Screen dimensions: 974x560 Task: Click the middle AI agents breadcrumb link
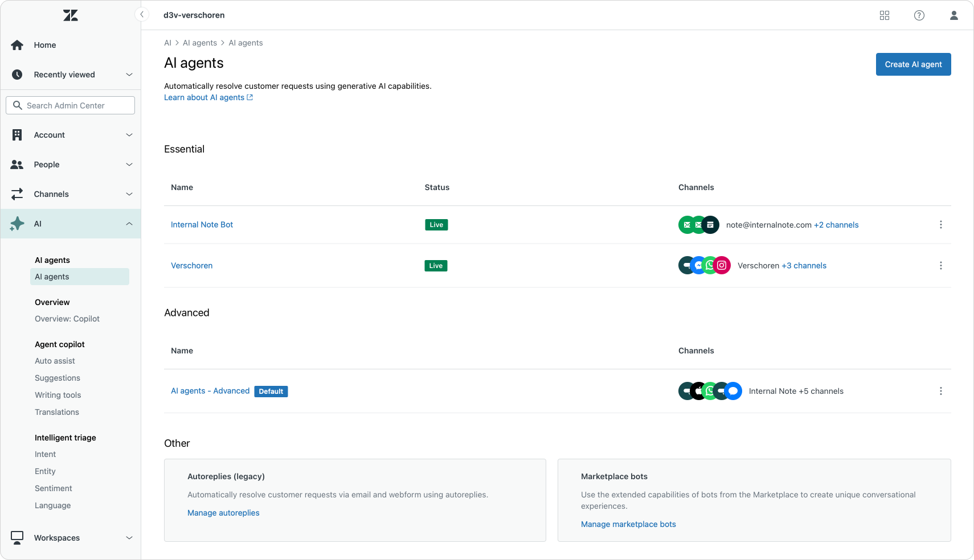coord(200,43)
